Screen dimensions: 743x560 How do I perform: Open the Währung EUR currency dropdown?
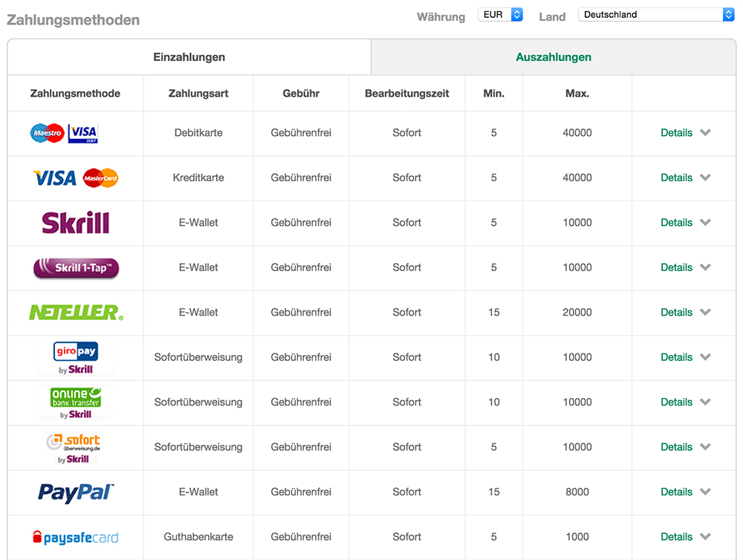500,15
